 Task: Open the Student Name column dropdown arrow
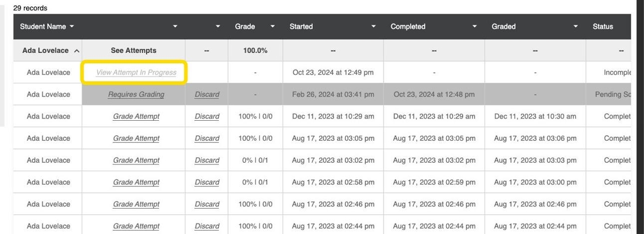[72, 26]
